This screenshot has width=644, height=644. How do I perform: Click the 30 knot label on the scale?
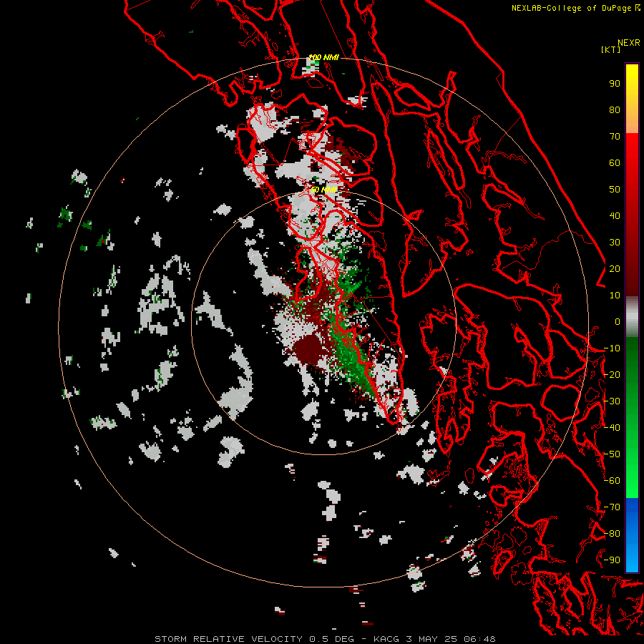tap(615, 243)
